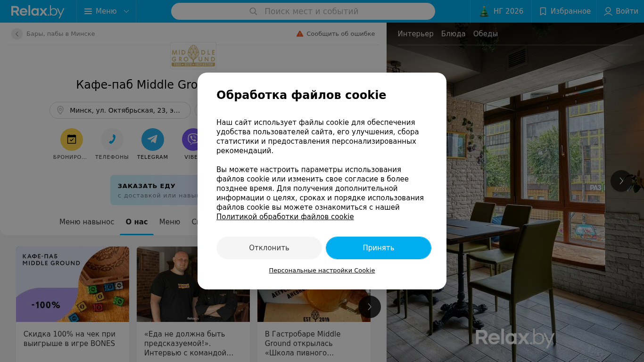Click the Viber contact icon

click(x=190, y=140)
